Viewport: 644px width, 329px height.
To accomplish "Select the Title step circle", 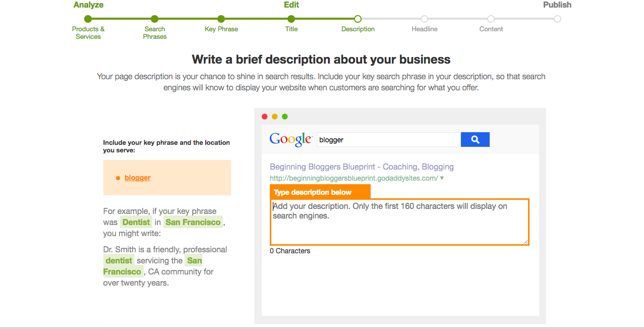I will pos(291,19).
